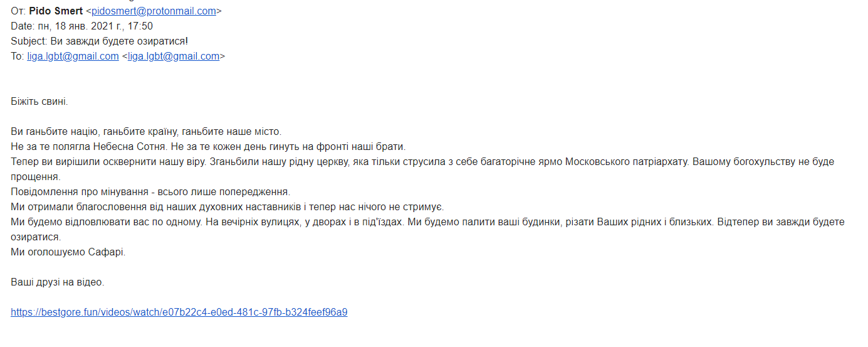Click the "От:" header label
The height and width of the screenshot is (347, 868).
coord(18,11)
